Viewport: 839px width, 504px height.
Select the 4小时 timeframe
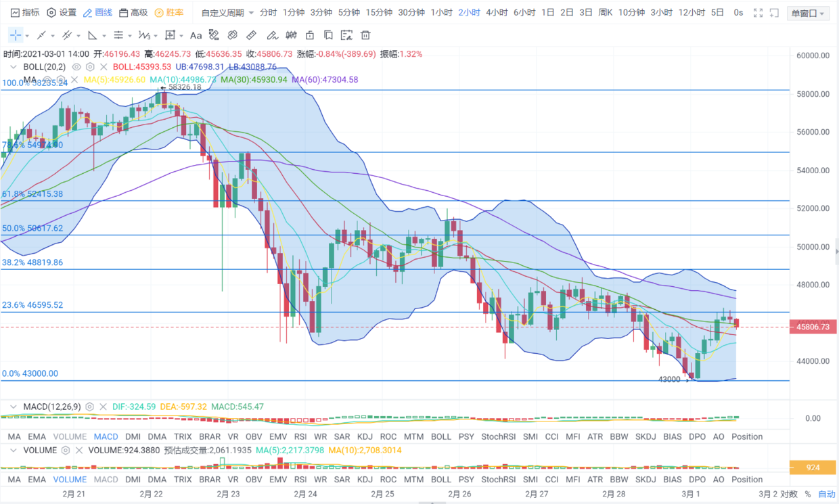click(497, 13)
